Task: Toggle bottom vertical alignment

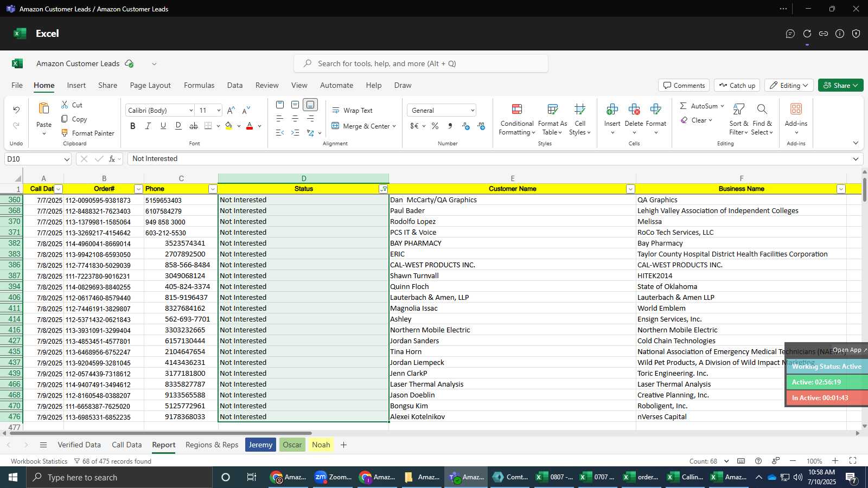Action: pyautogui.click(x=310, y=104)
